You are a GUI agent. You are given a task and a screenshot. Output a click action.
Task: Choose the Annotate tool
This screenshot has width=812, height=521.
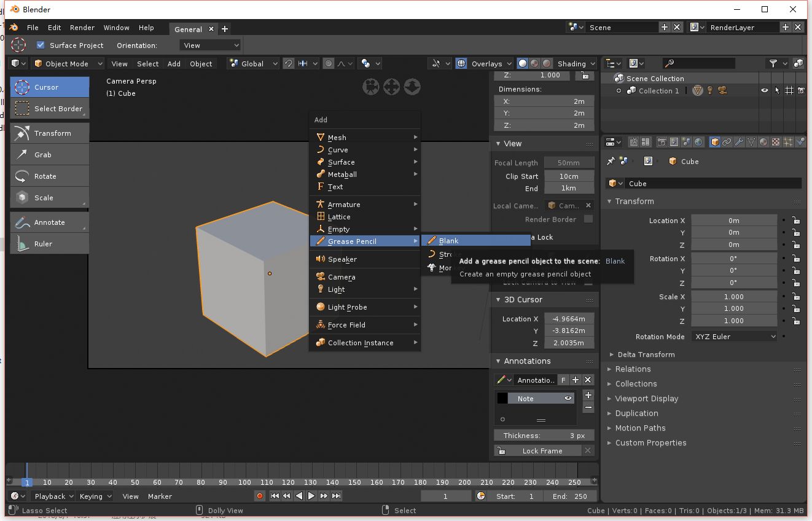pos(49,222)
